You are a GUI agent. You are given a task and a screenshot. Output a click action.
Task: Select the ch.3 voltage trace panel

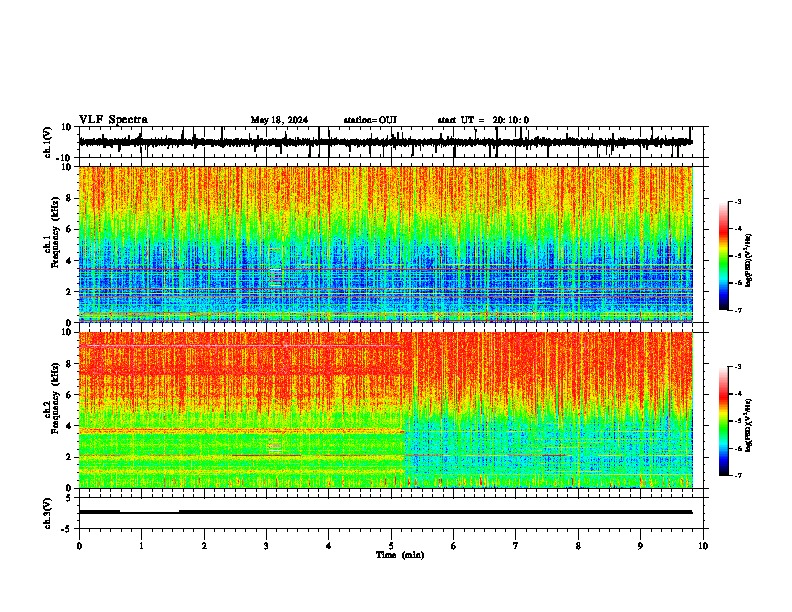point(390,513)
